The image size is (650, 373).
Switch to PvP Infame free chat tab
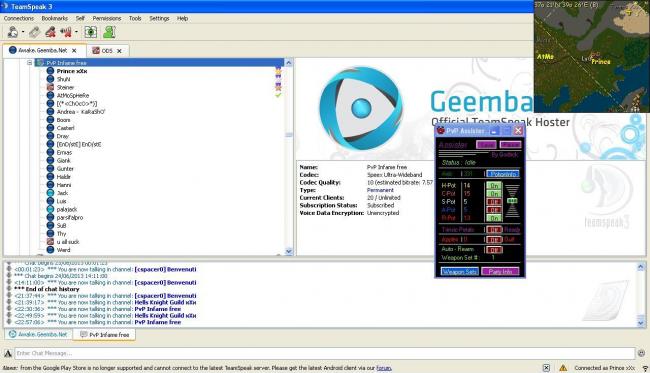[x=104, y=334]
